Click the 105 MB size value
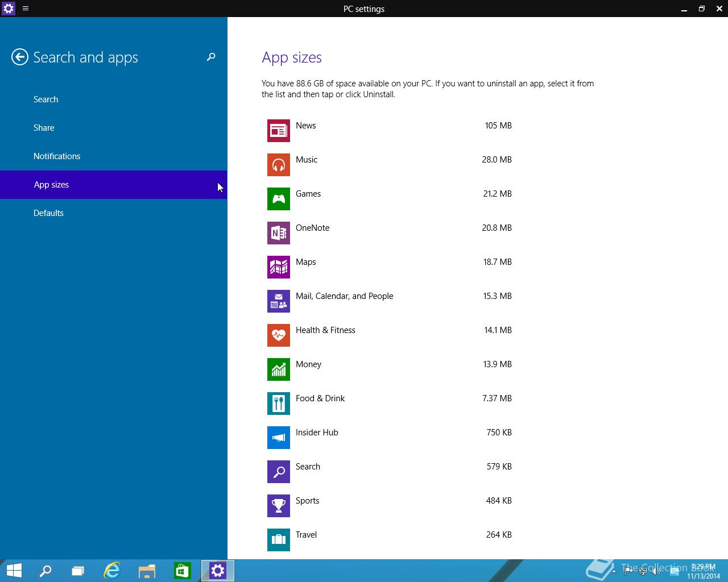The width and height of the screenshot is (728, 582). (498, 126)
